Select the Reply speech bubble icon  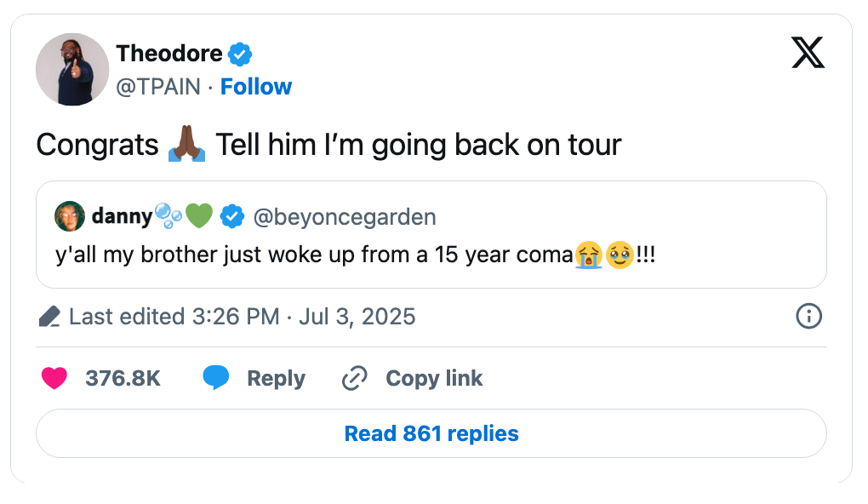(217, 378)
